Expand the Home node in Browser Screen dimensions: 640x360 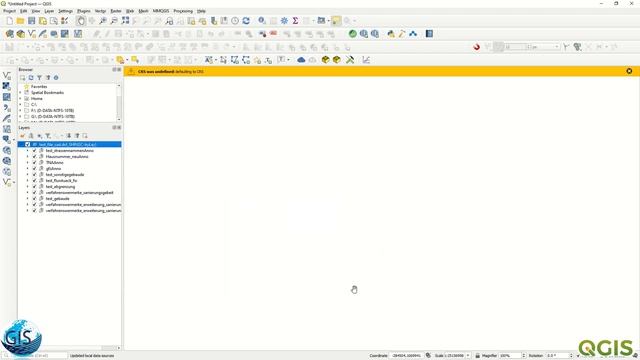20,99
